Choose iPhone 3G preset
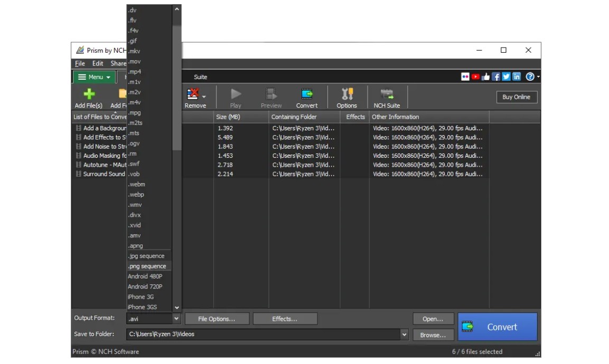This screenshot has width=609, height=364. pos(149,297)
